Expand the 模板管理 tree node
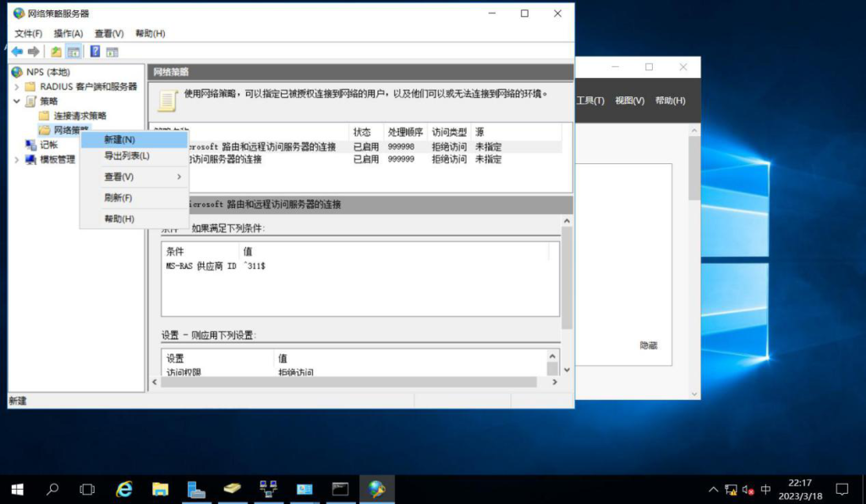Screen dimensions: 866x504 click(x=17, y=159)
